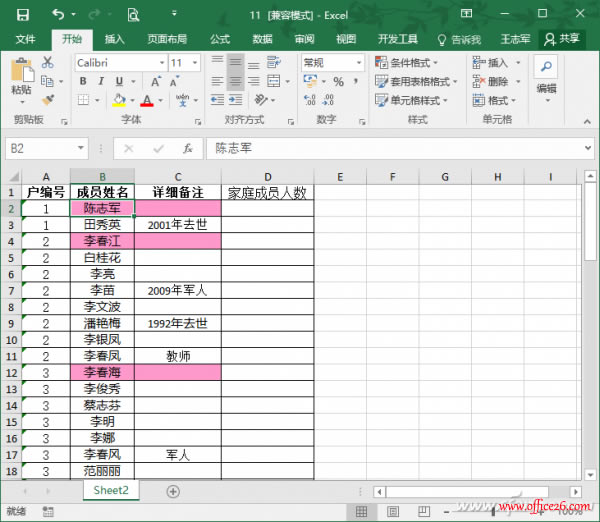Decrease decimal places

328,100
